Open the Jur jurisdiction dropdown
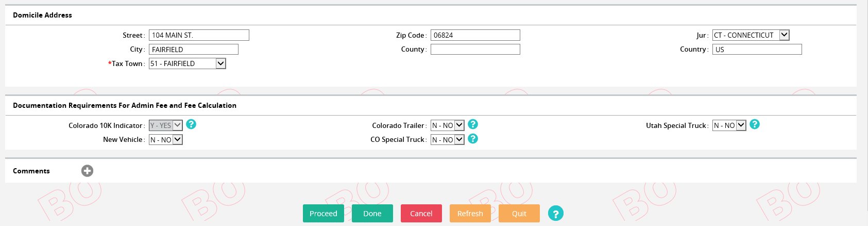The height and width of the screenshot is (226, 868). [x=751, y=35]
